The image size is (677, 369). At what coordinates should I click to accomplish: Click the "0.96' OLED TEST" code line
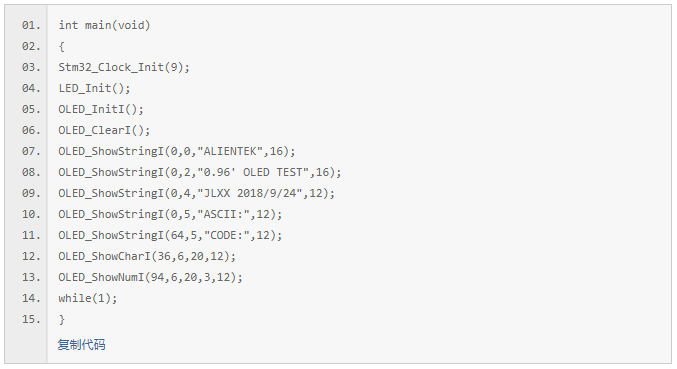[x=200, y=172]
